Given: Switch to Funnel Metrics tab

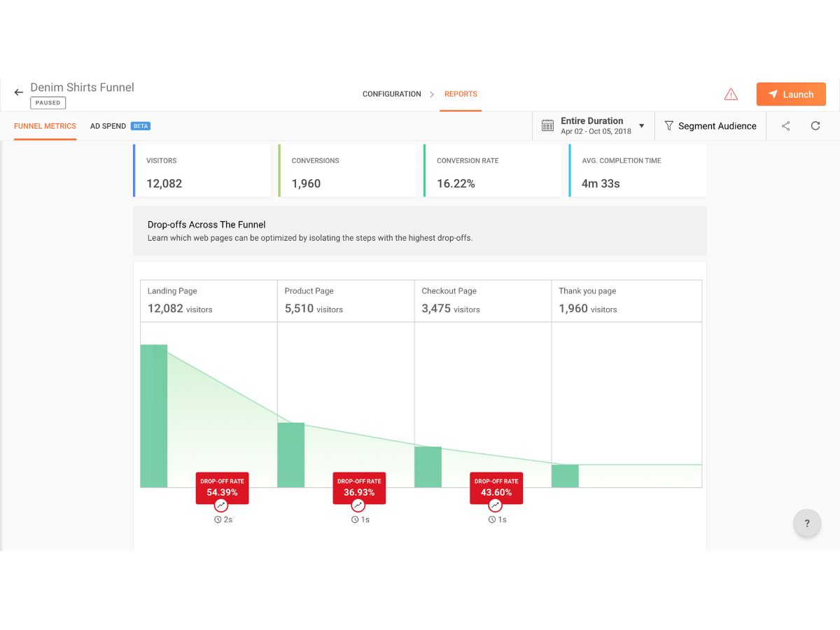Looking at the screenshot, I should tap(45, 126).
